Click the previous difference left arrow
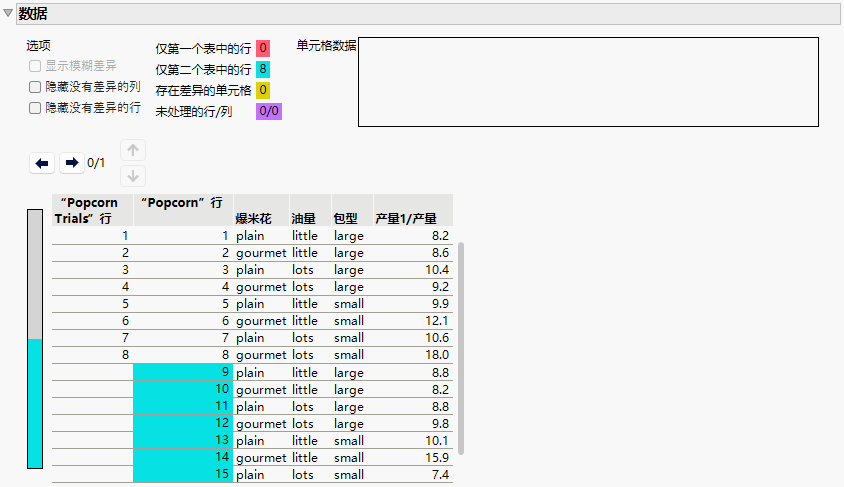The image size is (844, 487). point(42,163)
